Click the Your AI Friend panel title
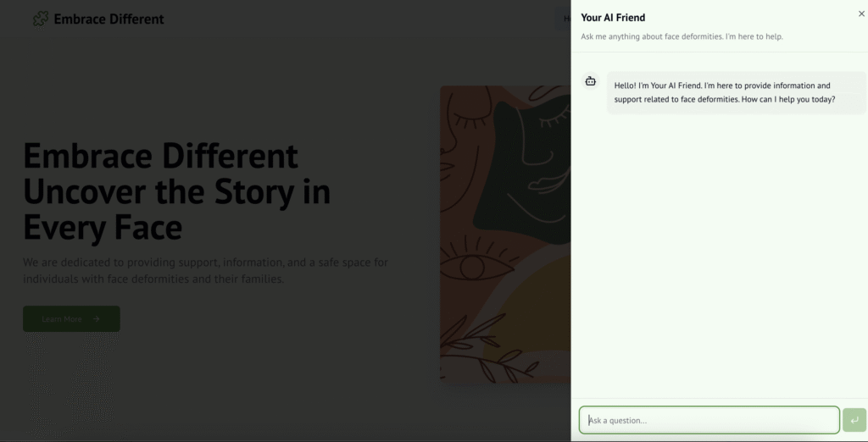868x442 pixels. coord(613,17)
